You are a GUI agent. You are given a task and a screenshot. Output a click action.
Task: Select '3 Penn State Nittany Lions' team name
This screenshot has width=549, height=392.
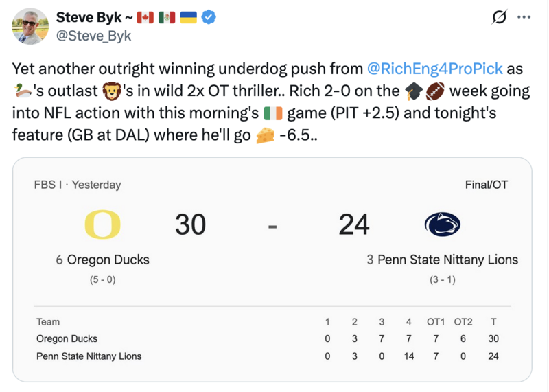coord(442,260)
